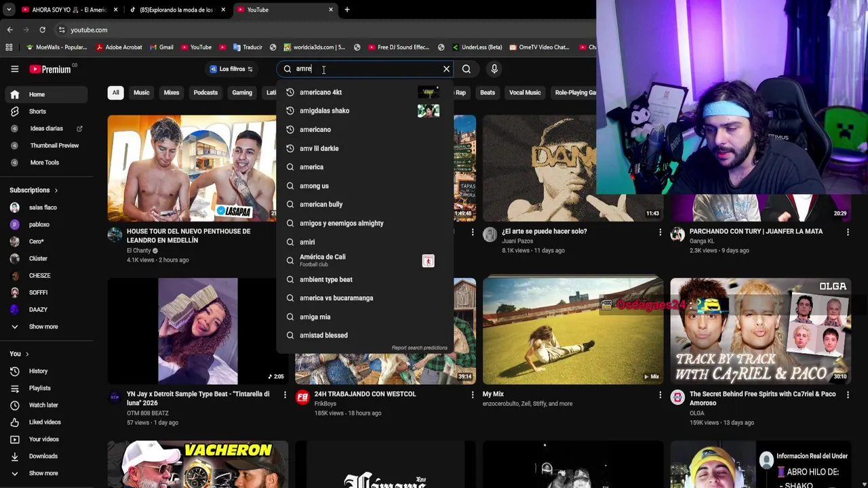Select the Beats filter chip
Screen dimensions: 868x488
coord(488,92)
